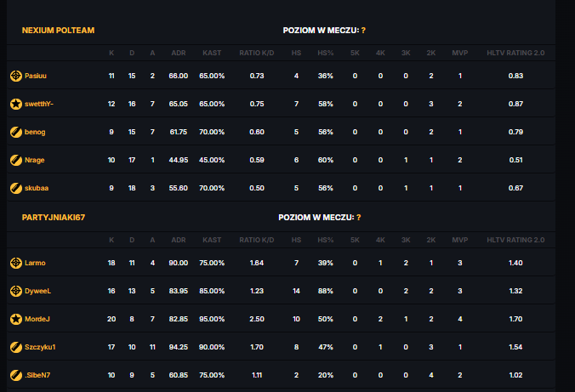Click Nrage's HLTV rating 0.51
575x392 pixels.
(x=515, y=160)
